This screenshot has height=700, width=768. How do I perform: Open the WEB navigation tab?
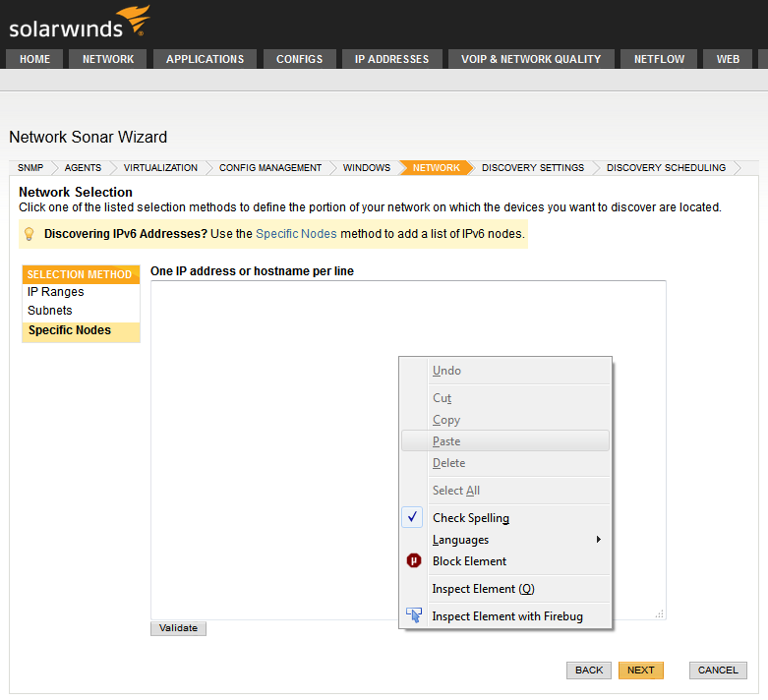pyautogui.click(x=728, y=59)
